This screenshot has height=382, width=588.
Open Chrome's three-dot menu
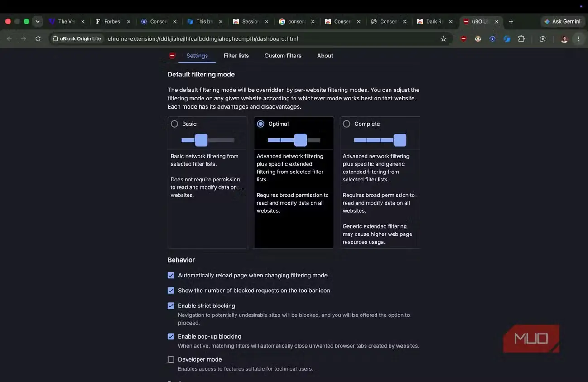(578, 39)
